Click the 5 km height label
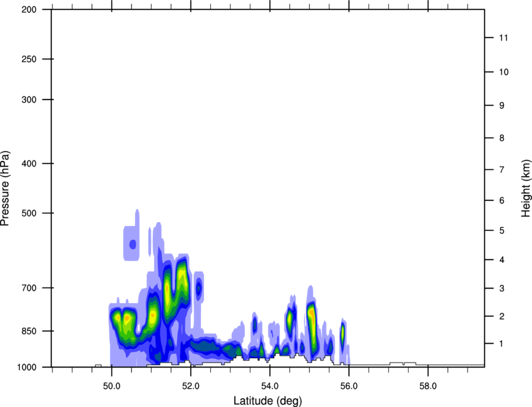 coord(502,230)
